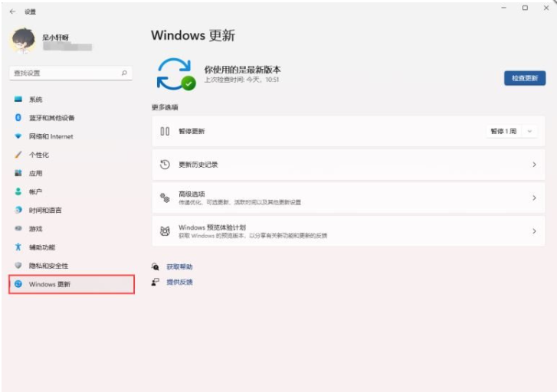557x392 pixels.
Task: Click the 帐户 person icon
Action: (x=18, y=191)
